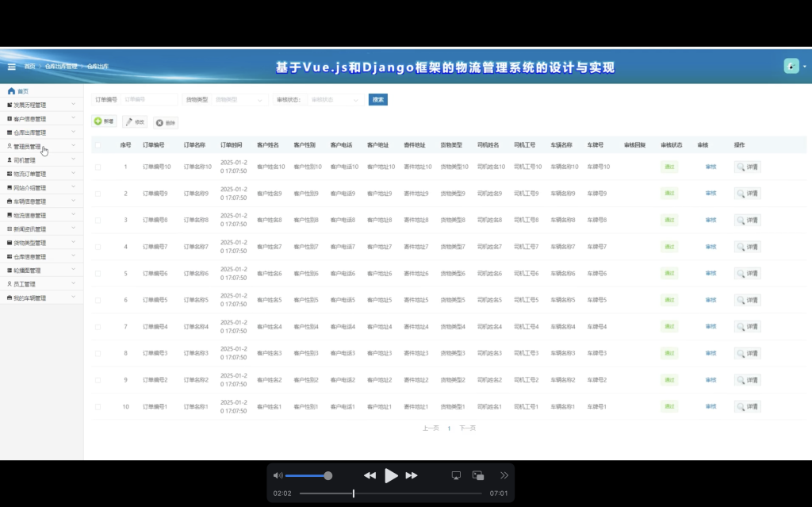This screenshot has height=507, width=812.
Task: Open 详情 magnifier for 订单编号9
Action: (x=747, y=194)
